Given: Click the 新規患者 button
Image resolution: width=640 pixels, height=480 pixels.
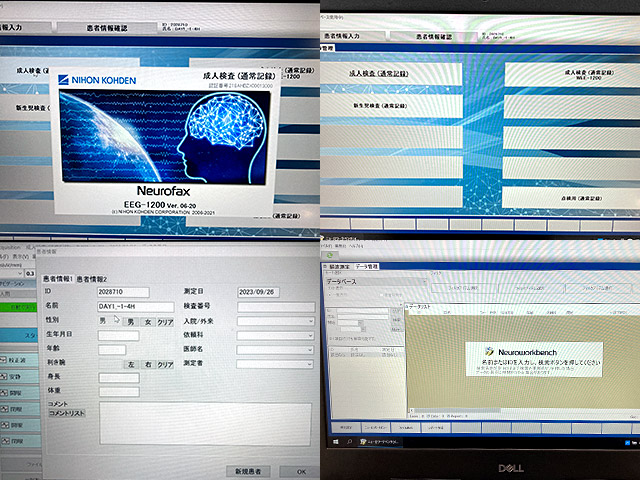Looking at the screenshot, I should (248, 471).
